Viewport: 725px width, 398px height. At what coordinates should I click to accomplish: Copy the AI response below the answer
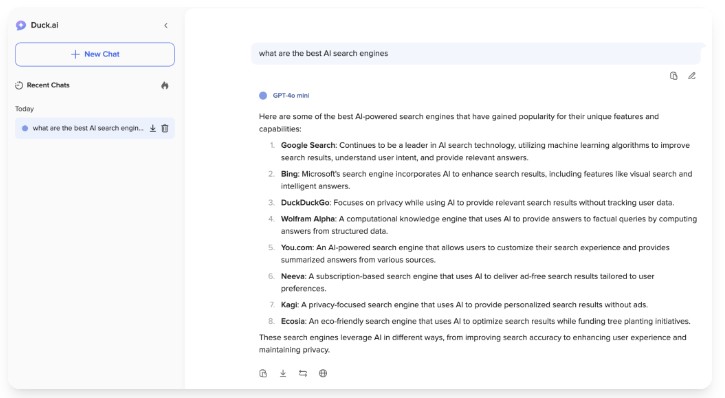pos(263,373)
